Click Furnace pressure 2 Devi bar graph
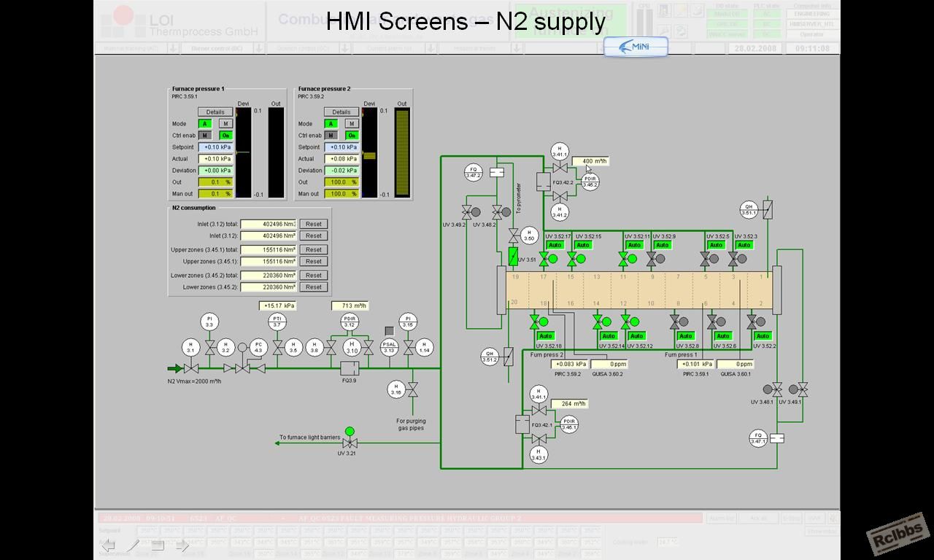Image resolution: width=934 pixels, height=560 pixels. point(369,153)
